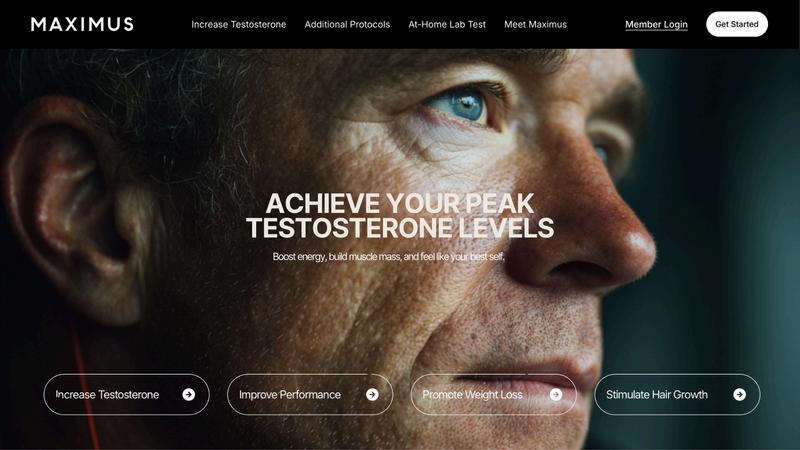Click the 'Boost energy, build muscle mass' subtext
This screenshot has width=800, height=450.
point(389,257)
